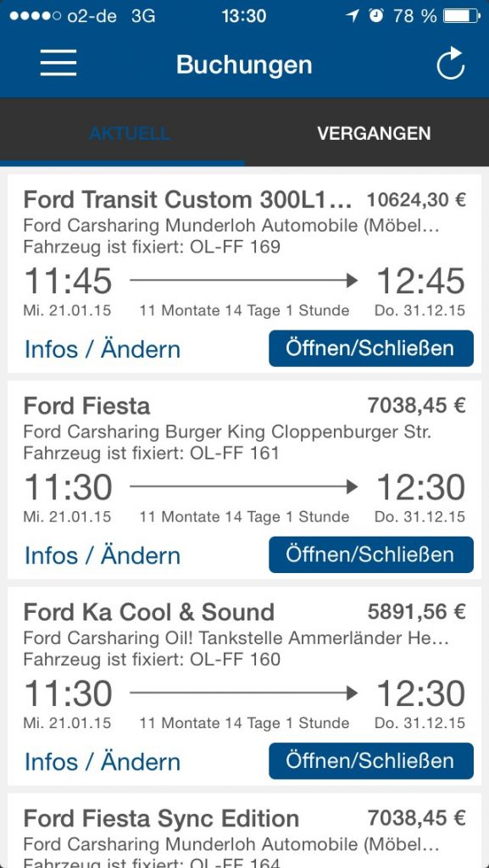Open the hamburger menu

click(58, 63)
